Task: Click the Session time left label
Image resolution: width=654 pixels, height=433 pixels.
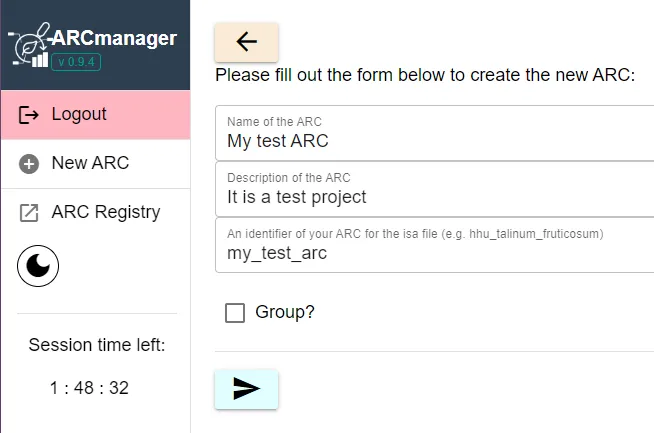Action: [96, 346]
